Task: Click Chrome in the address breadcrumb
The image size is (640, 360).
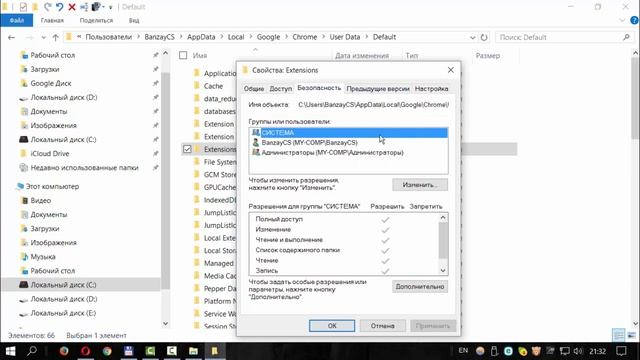Action: (x=304, y=37)
